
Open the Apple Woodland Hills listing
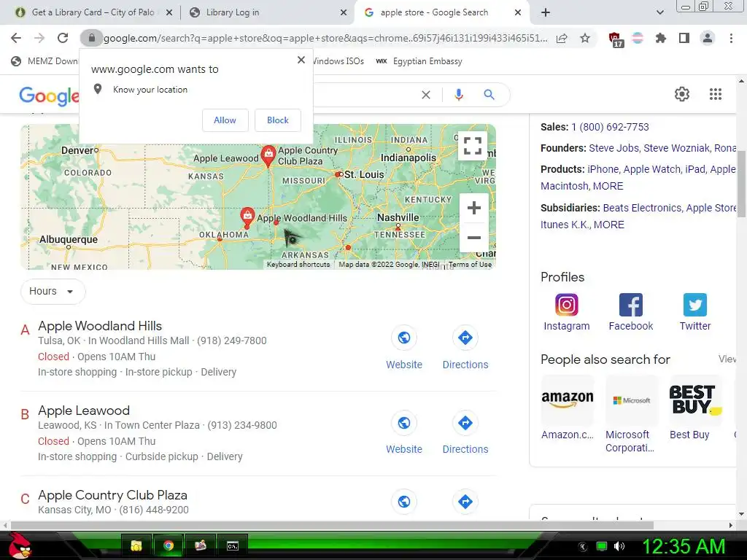(100, 326)
